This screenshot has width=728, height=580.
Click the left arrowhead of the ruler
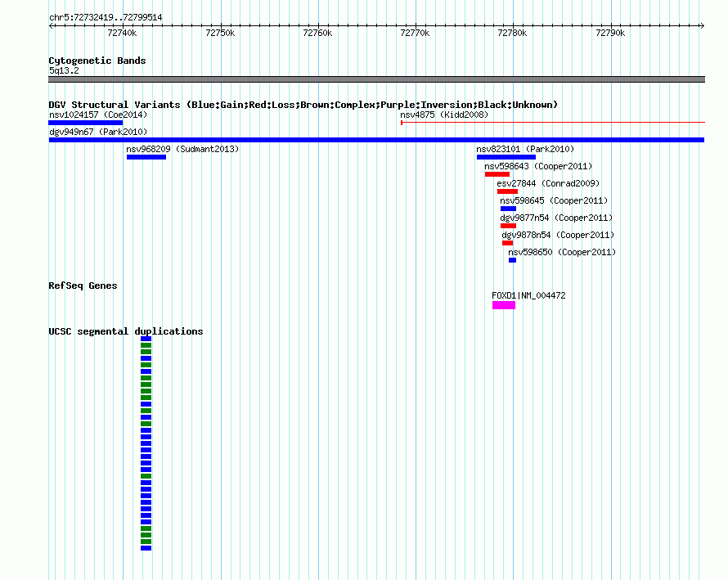(51, 26)
